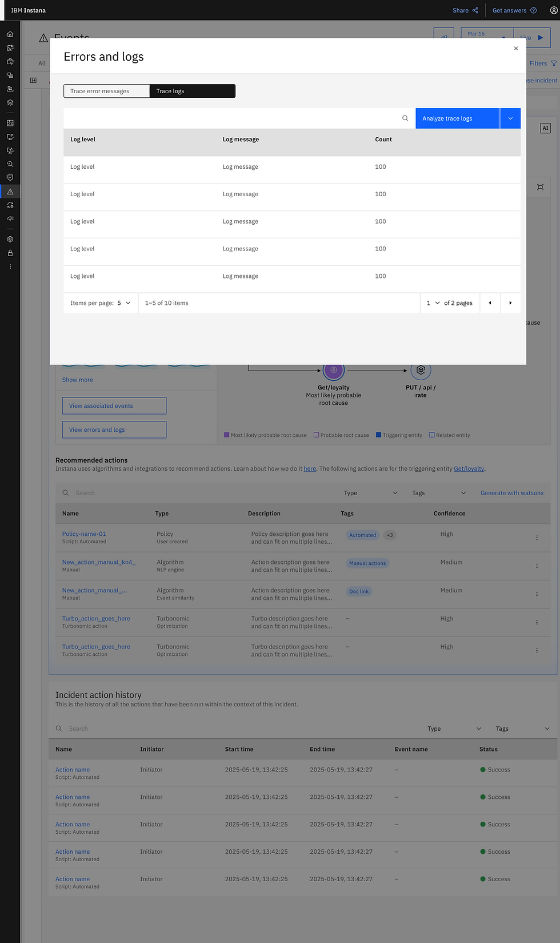Open the page number selector dropdown
Viewport: 560px width, 943px height.
tap(433, 303)
